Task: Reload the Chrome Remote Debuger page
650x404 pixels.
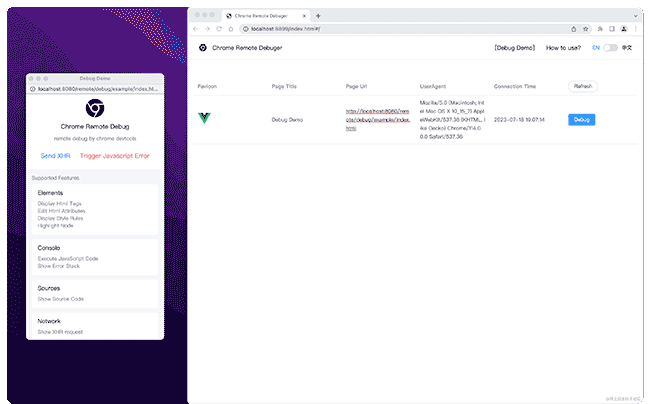Action: (x=219, y=29)
